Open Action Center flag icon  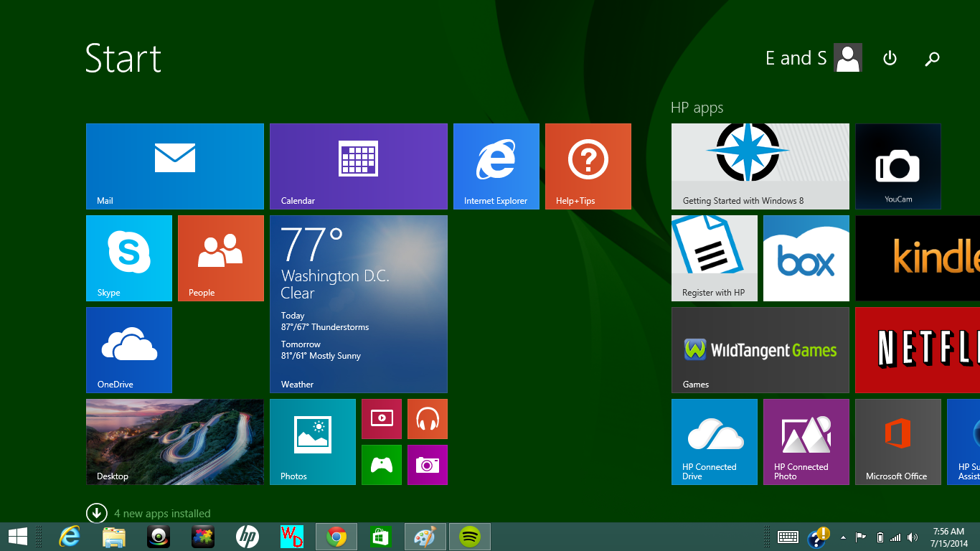861,537
